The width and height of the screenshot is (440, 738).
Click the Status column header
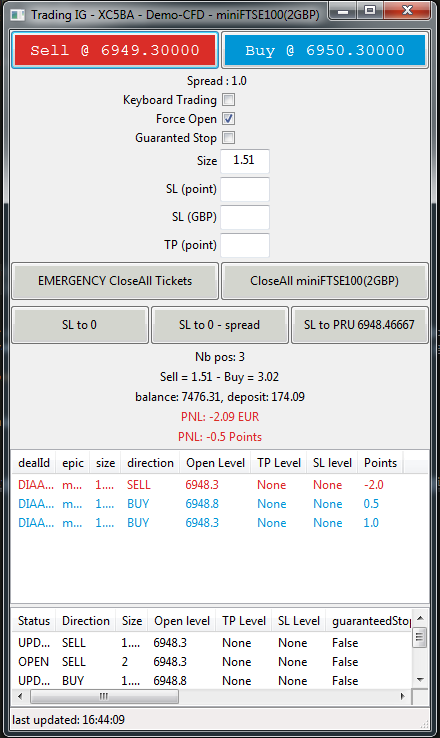[x=34, y=621]
